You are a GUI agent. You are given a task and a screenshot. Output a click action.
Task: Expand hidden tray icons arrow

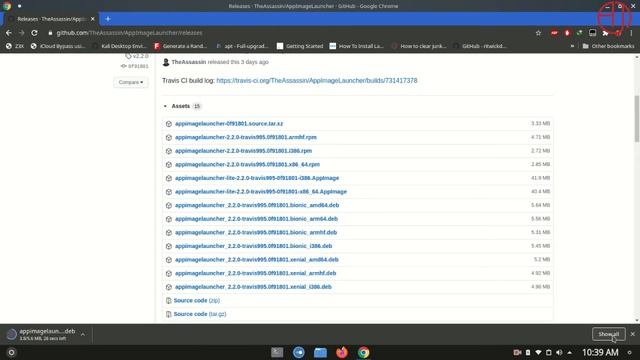[x=570, y=352]
